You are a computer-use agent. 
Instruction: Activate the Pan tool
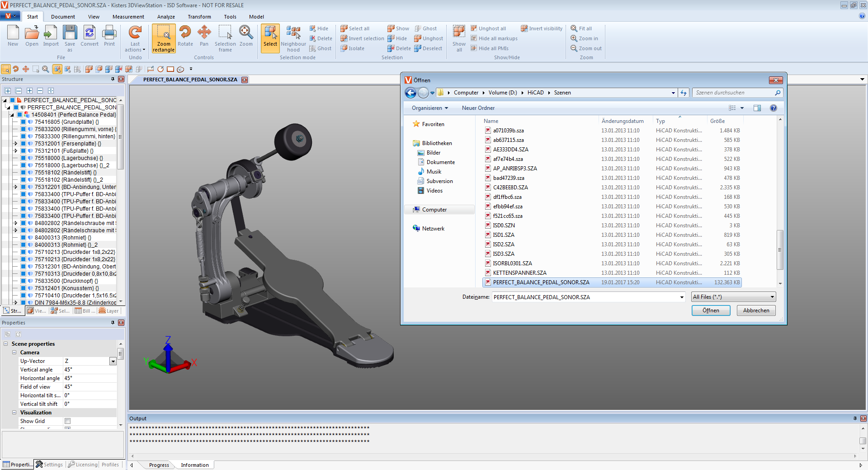(204, 36)
